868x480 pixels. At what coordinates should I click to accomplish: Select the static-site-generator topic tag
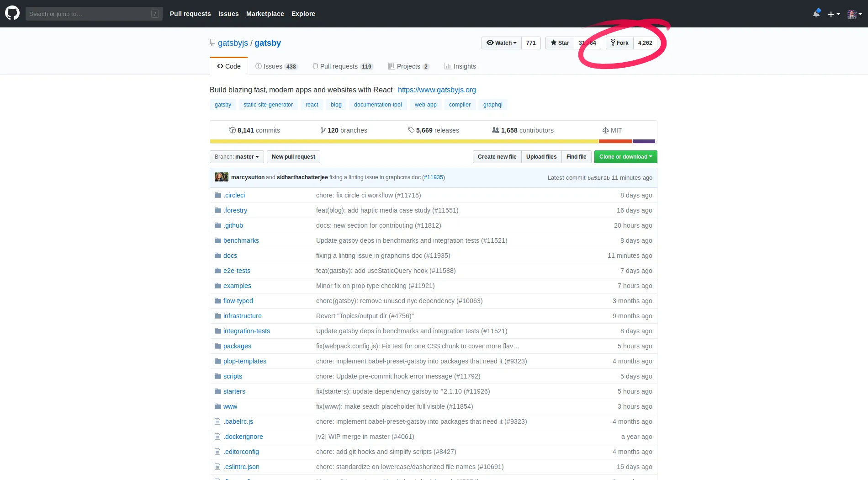point(268,105)
